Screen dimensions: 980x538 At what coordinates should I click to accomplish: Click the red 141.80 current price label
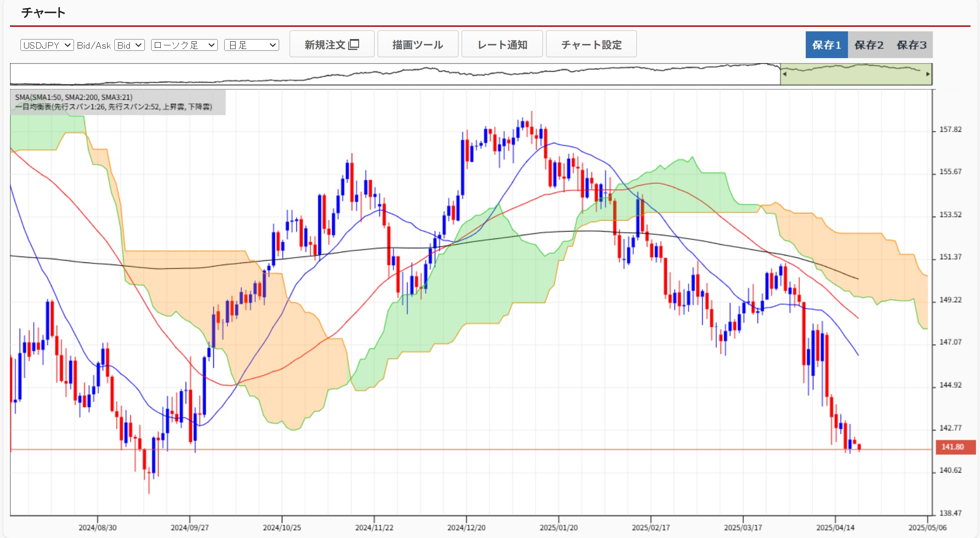955,447
